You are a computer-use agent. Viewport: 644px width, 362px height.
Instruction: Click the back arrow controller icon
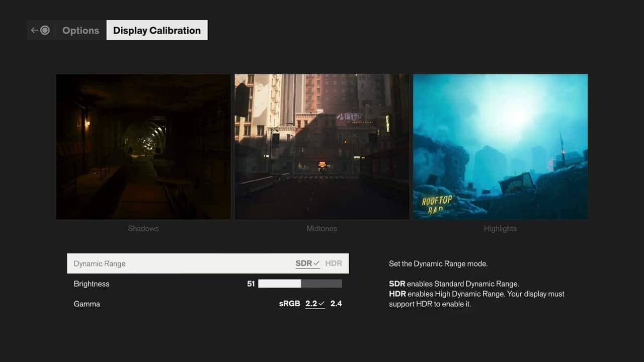pyautogui.click(x=40, y=30)
